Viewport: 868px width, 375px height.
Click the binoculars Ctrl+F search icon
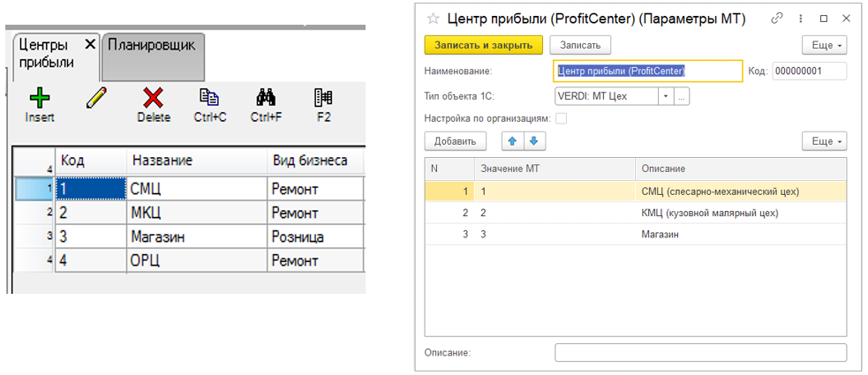[266, 98]
